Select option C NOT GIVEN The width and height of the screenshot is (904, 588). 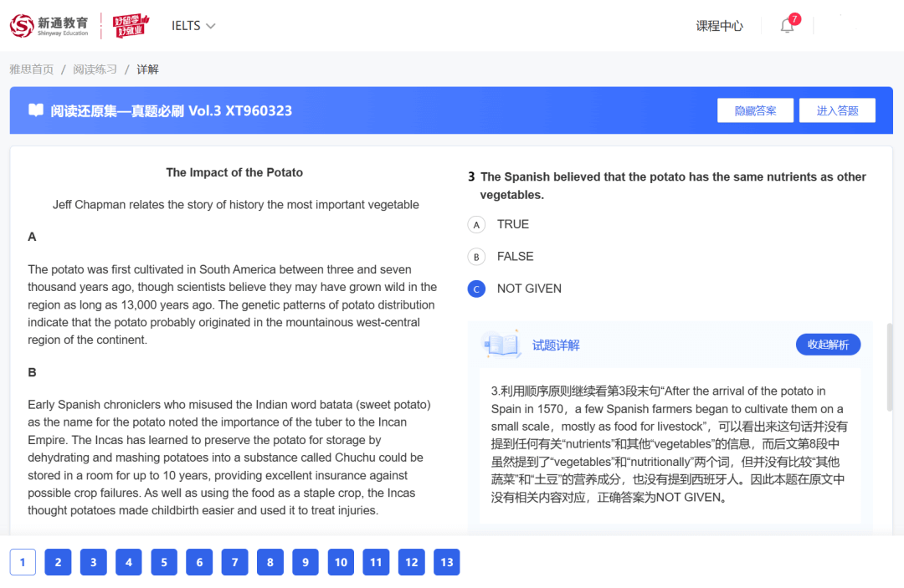[515, 289]
